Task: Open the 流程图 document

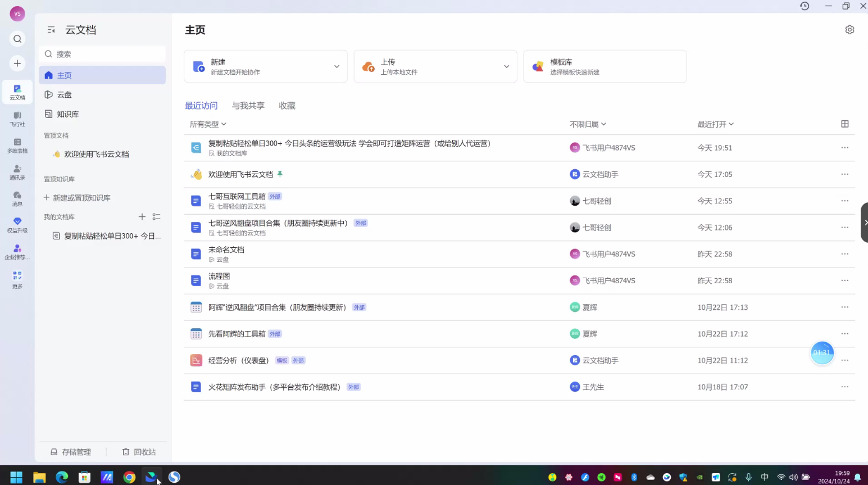Action: 219,276
